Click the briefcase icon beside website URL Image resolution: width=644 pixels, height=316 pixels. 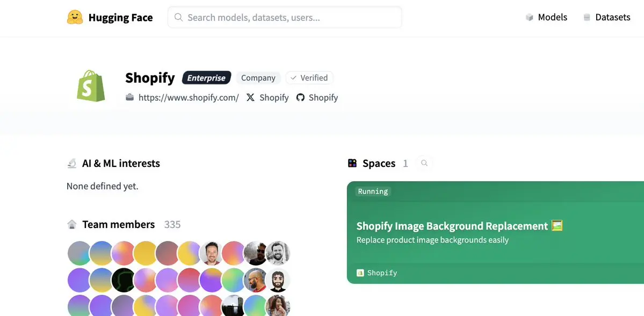pos(130,97)
